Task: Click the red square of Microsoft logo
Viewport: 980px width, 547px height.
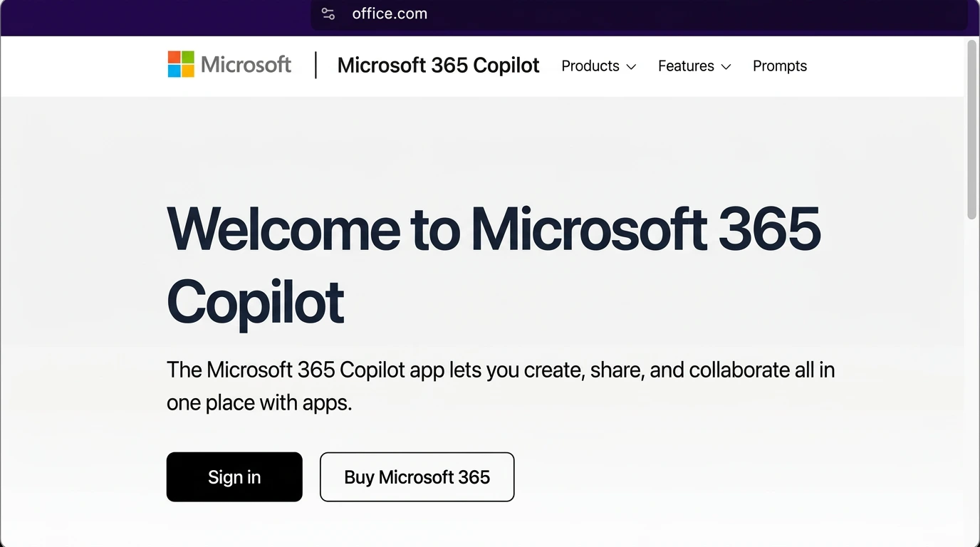Action: 174,57
